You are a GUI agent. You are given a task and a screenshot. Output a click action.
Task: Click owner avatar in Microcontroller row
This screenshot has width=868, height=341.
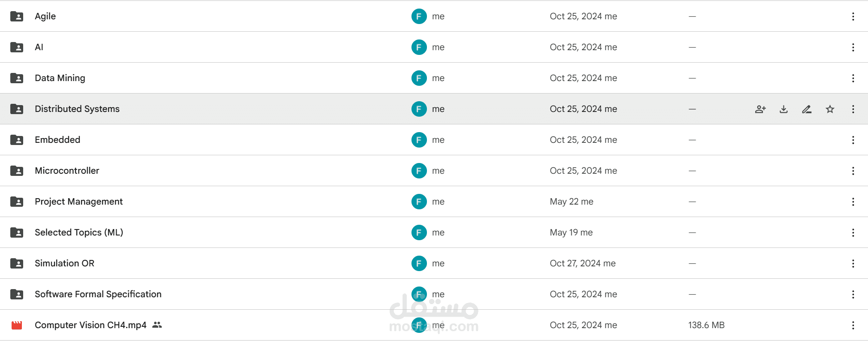coord(419,171)
